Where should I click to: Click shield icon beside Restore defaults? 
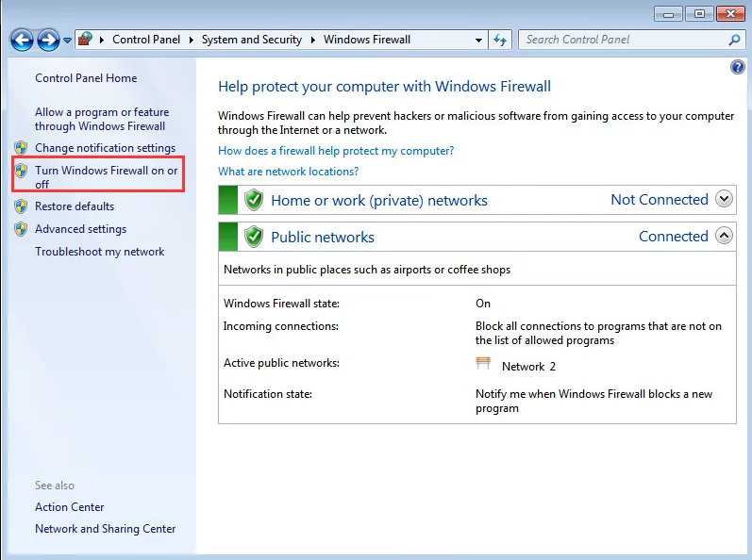[x=21, y=206]
